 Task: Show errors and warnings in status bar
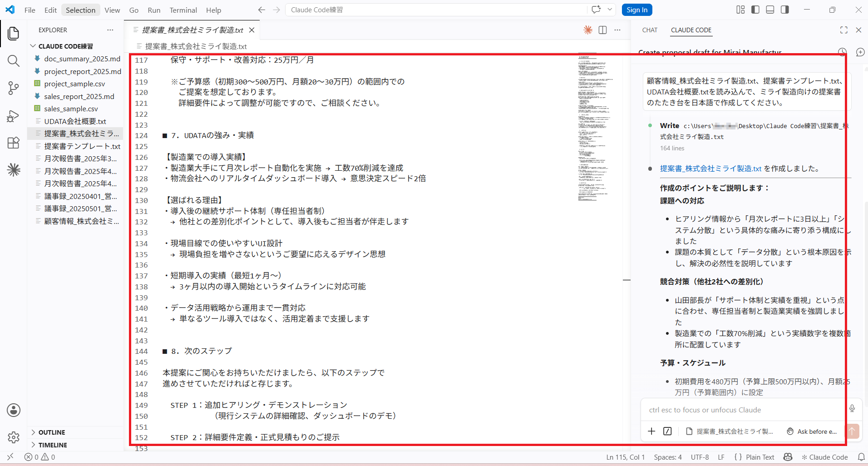(x=40, y=457)
